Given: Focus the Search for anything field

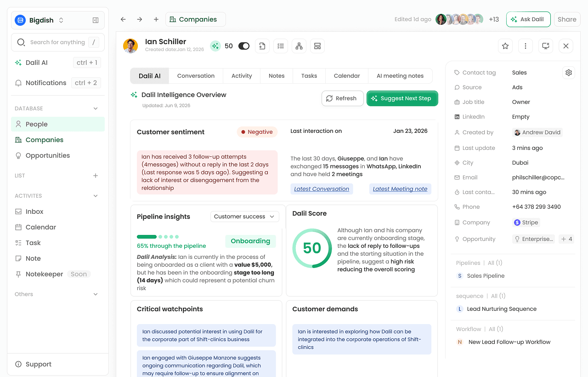Looking at the screenshot, I should [x=58, y=42].
